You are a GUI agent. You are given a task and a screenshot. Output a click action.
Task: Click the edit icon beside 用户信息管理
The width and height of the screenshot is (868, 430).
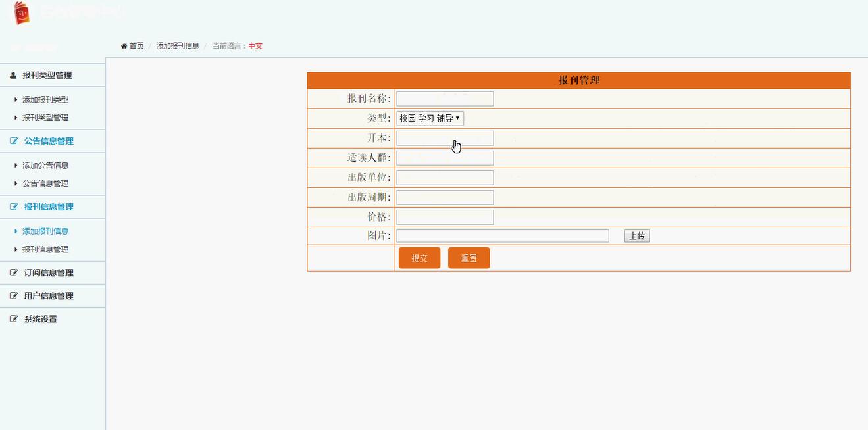14,295
